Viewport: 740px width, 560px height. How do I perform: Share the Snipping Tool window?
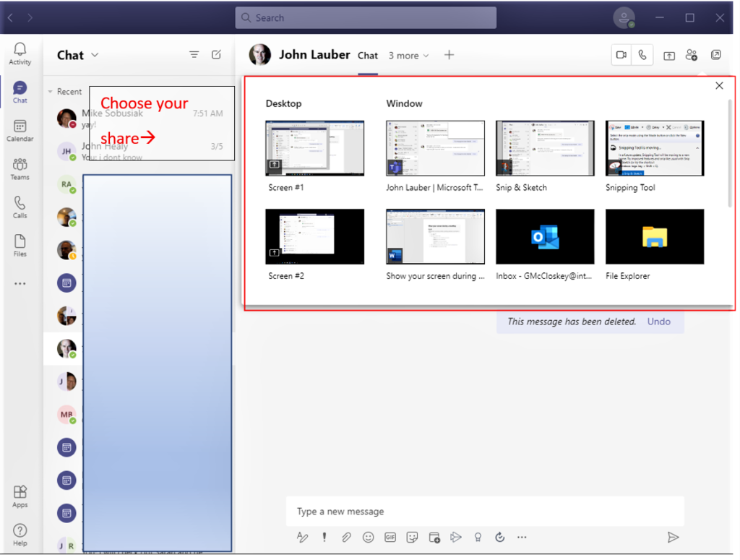tap(655, 148)
